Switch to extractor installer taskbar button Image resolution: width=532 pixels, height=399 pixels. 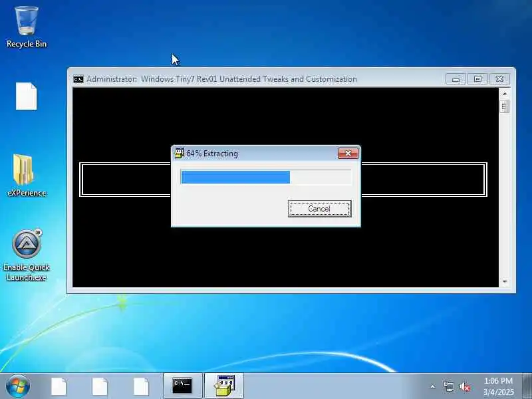pyautogui.click(x=224, y=386)
